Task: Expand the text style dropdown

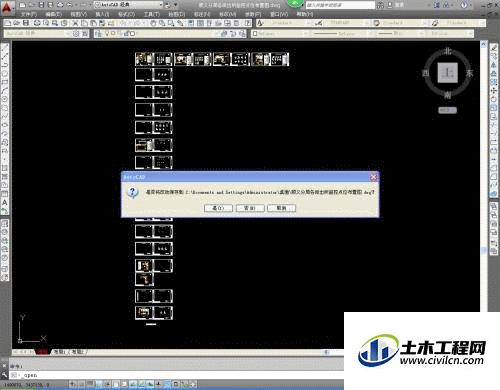Action: pos(308,23)
